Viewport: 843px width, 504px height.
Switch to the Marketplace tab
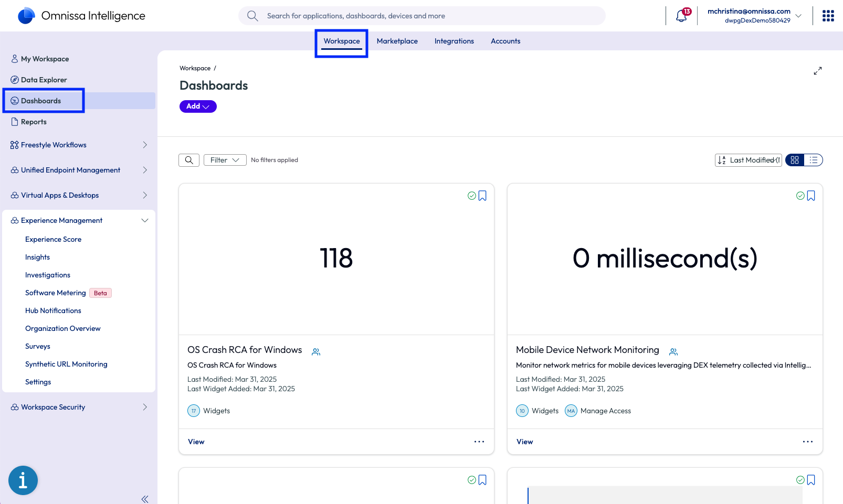point(397,41)
